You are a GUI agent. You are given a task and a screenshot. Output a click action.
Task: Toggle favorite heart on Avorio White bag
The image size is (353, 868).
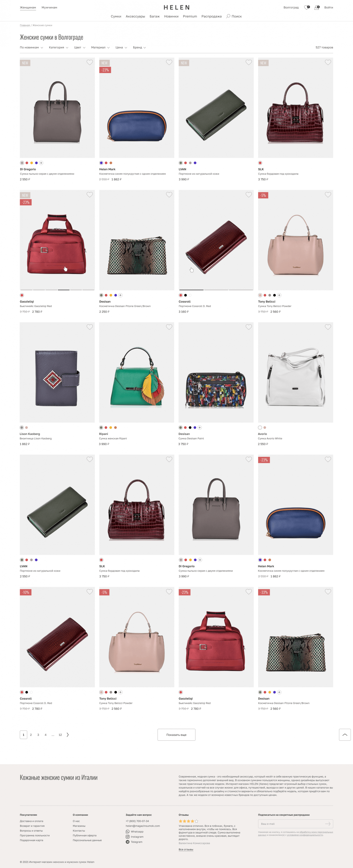pos(328,327)
